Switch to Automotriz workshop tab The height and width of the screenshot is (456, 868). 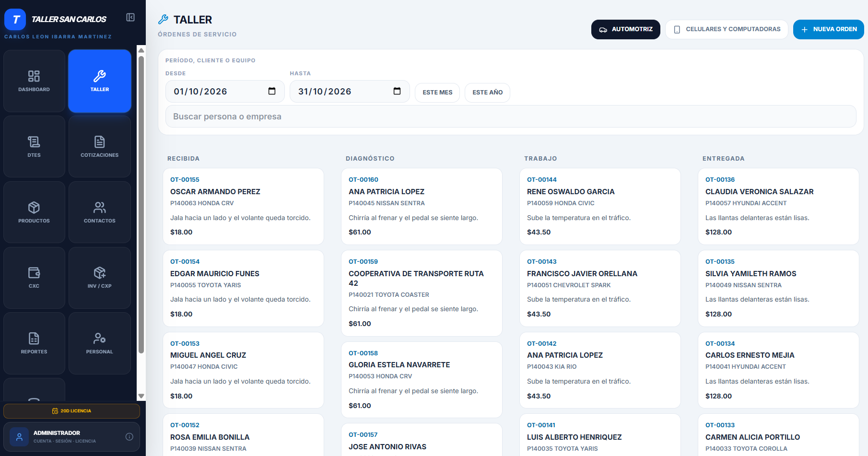pos(626,29)
